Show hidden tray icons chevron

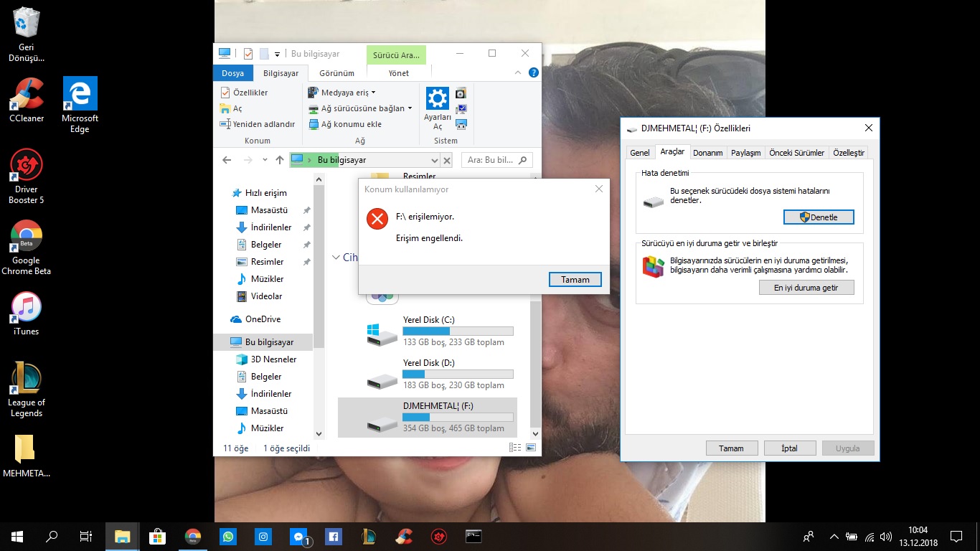pos(834,536)
